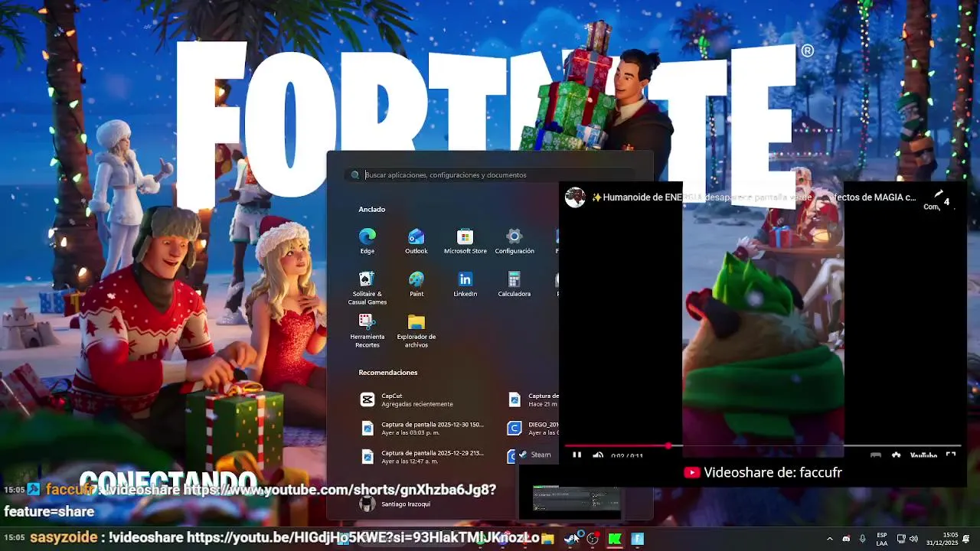Viewport: 980px width, 551px height.
Task: Toggle video subtitles
Action: click(875, 456)
